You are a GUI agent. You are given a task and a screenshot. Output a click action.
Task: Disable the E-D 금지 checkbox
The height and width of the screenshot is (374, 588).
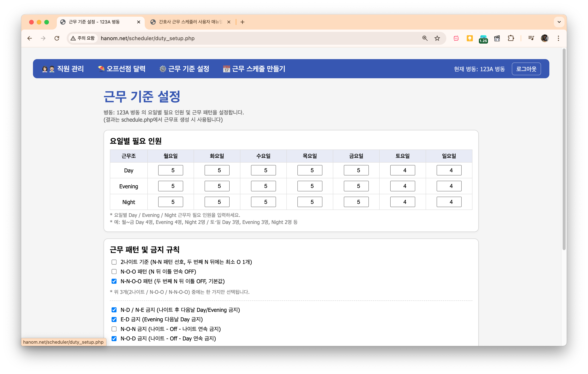click(114, 319)
